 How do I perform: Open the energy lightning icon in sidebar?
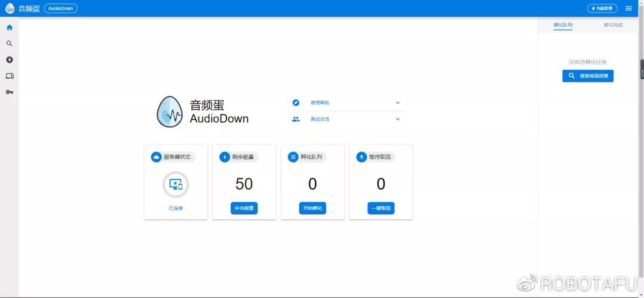pyautogui.click(x=10, y=60)
